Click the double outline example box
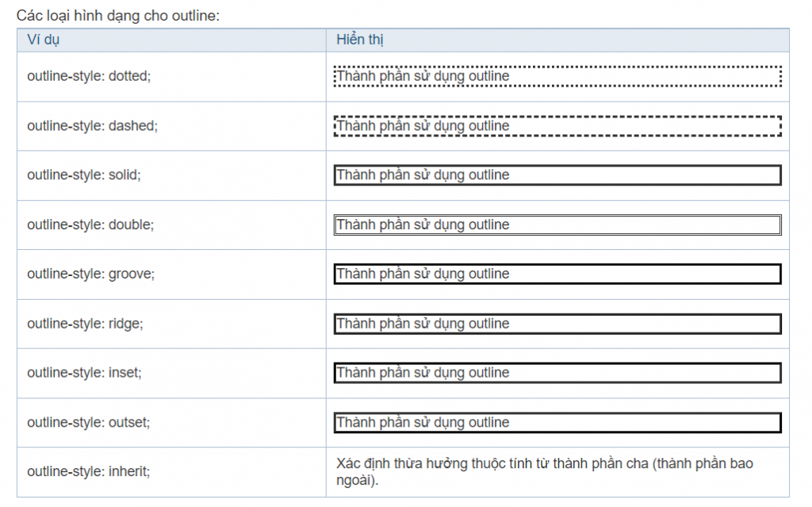Screen dimensions: 812x507 click(x=557, y=225)
